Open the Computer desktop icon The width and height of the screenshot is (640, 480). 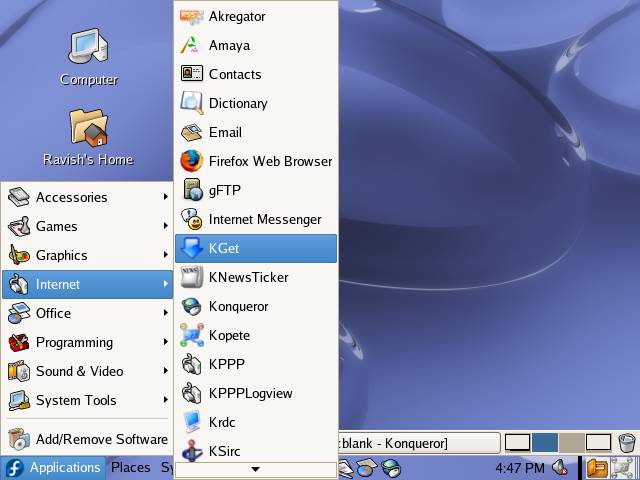tap(88, 55)
